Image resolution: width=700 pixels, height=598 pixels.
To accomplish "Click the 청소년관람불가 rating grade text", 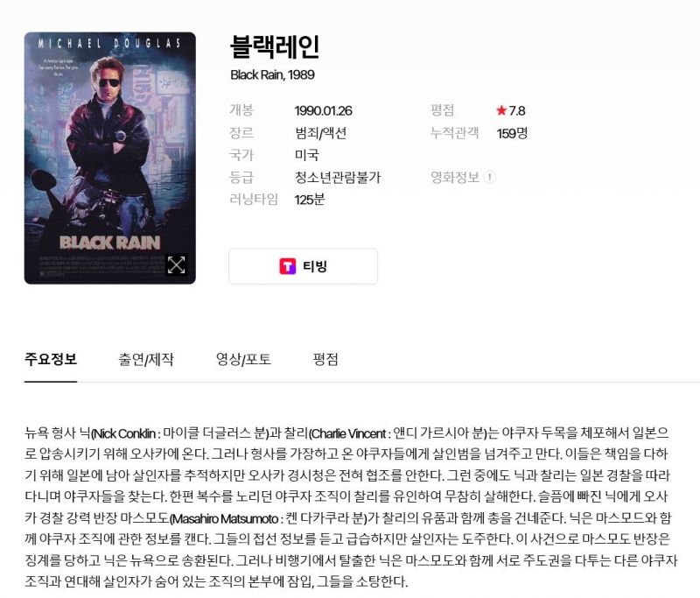I will pyautogui.click(x=338, y=178).
